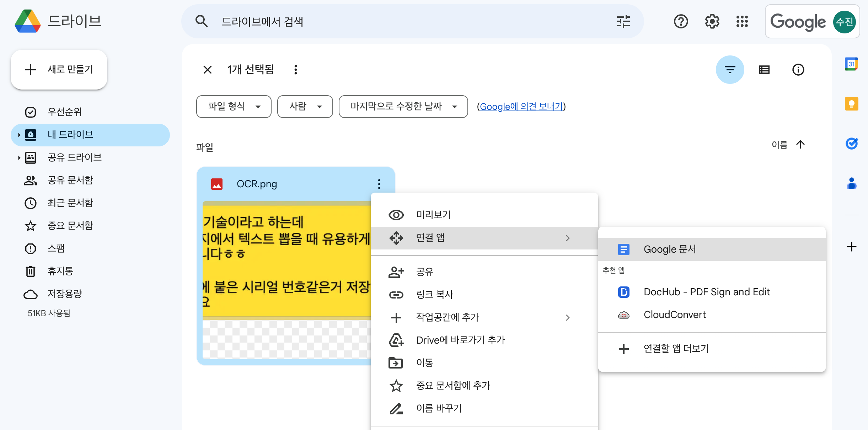The height and width of the screenshot is (430, 868).
Task: Open the Contacts side panel icon
Action: point(851,183)
